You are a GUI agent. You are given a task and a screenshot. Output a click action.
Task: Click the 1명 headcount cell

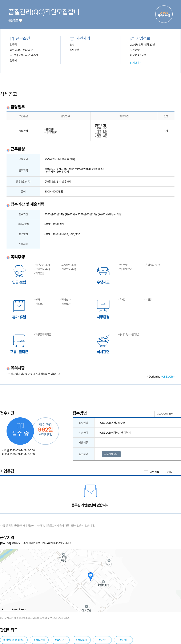pos(166,131)
